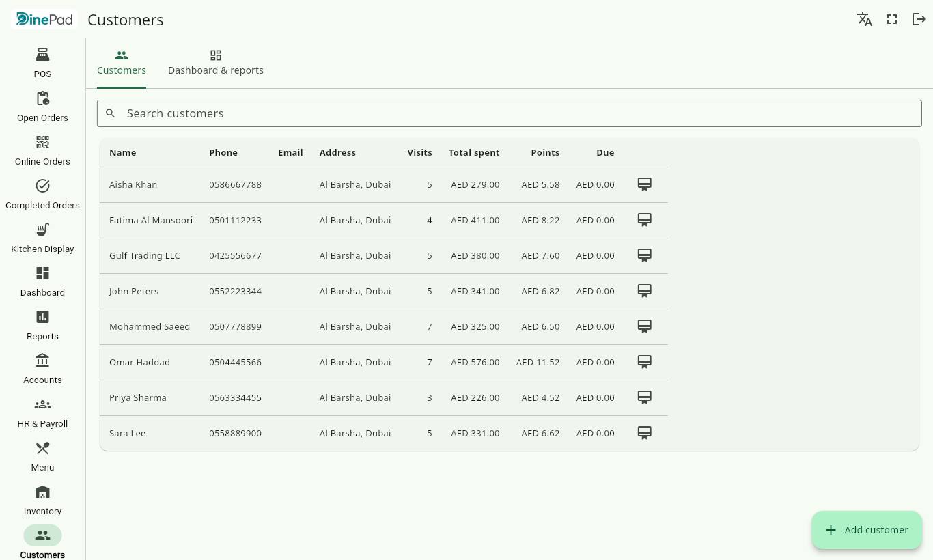This screenshot has height=560, width=933.
Task: Go to Open Orders in sidebar
Action: pyautogui.click(x=42, y=107)
